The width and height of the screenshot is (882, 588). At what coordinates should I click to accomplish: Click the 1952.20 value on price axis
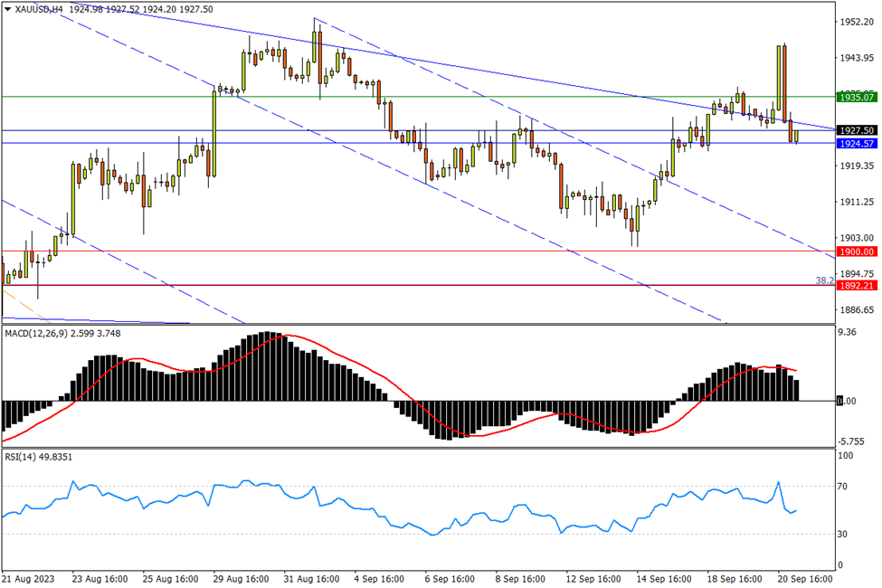click(x=854, y=22)
